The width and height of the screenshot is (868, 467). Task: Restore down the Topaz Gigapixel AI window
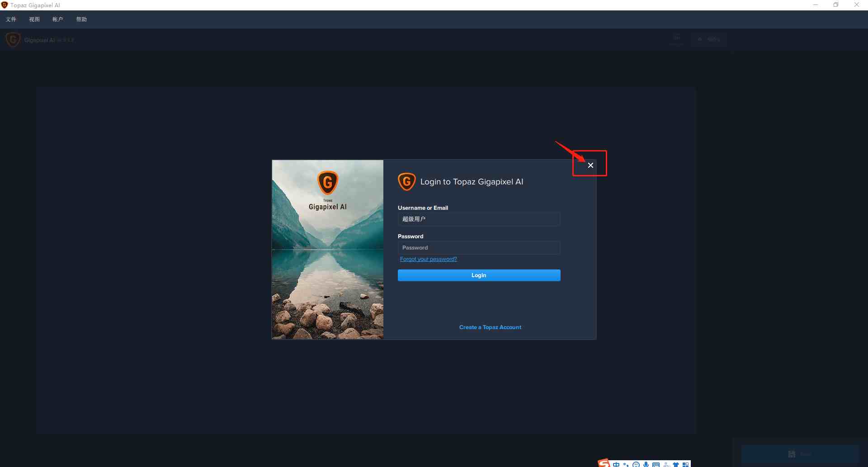pos(836,5)
